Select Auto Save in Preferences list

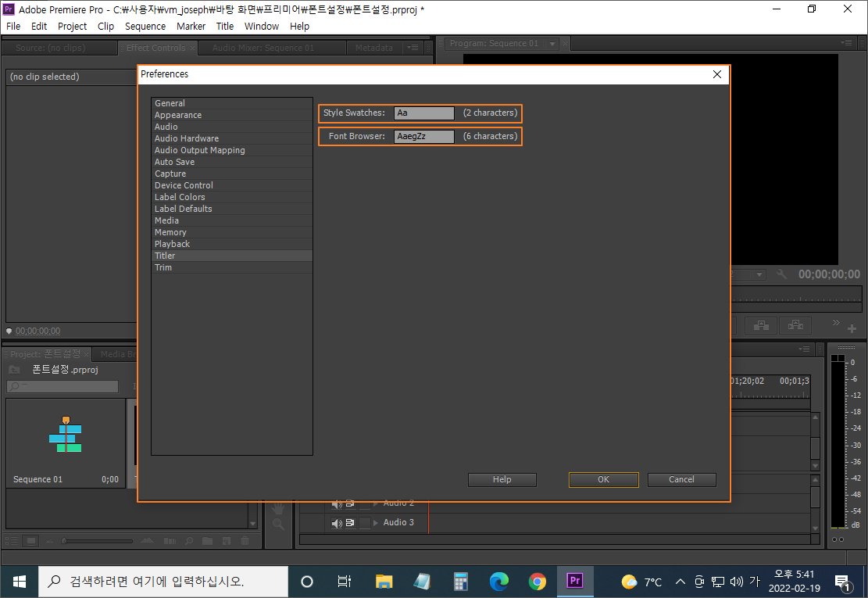231,162
